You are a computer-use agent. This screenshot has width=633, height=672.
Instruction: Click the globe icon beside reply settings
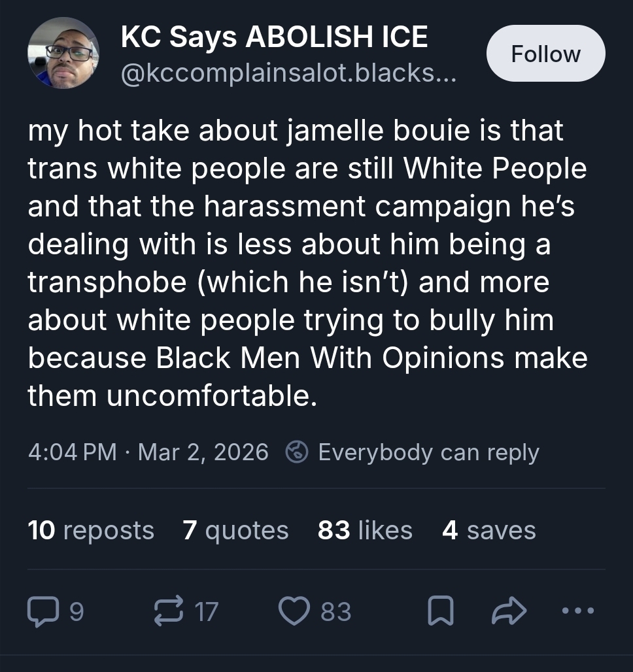click(x=298, y=452)
